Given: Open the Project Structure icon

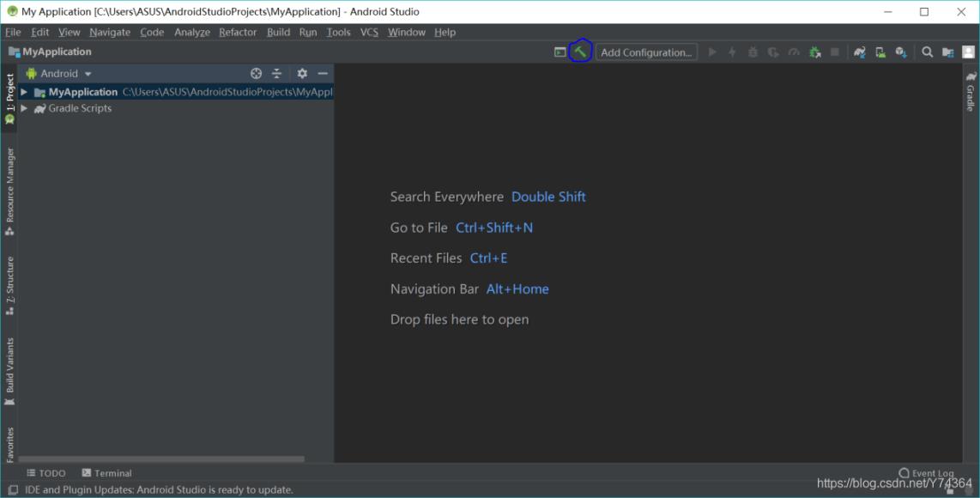Looking at the screenshot, I should (x=948, y=52).
